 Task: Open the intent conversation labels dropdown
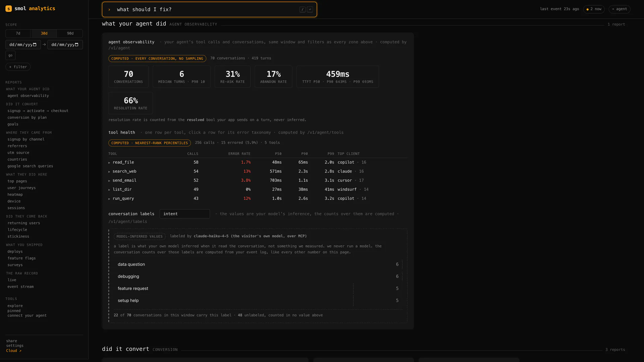click(185, 214)
